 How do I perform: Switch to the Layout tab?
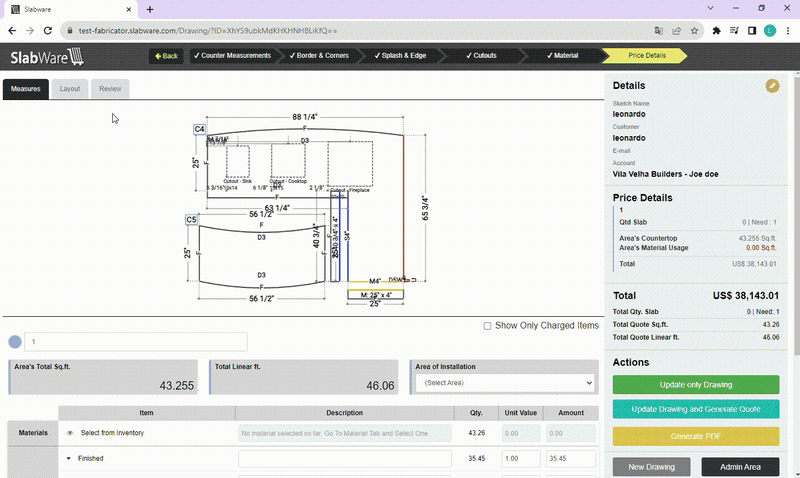(x=70, y=89)
